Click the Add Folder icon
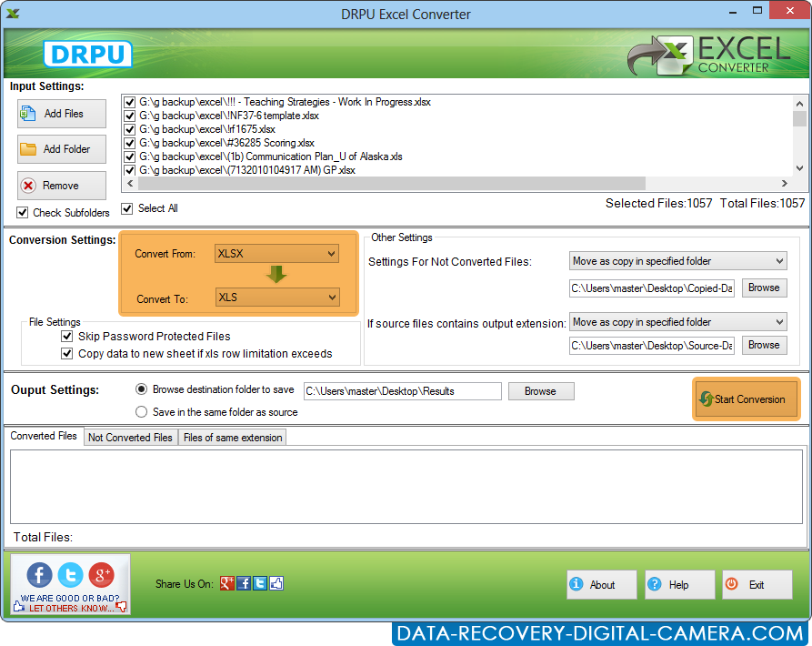 coord(29,149)
